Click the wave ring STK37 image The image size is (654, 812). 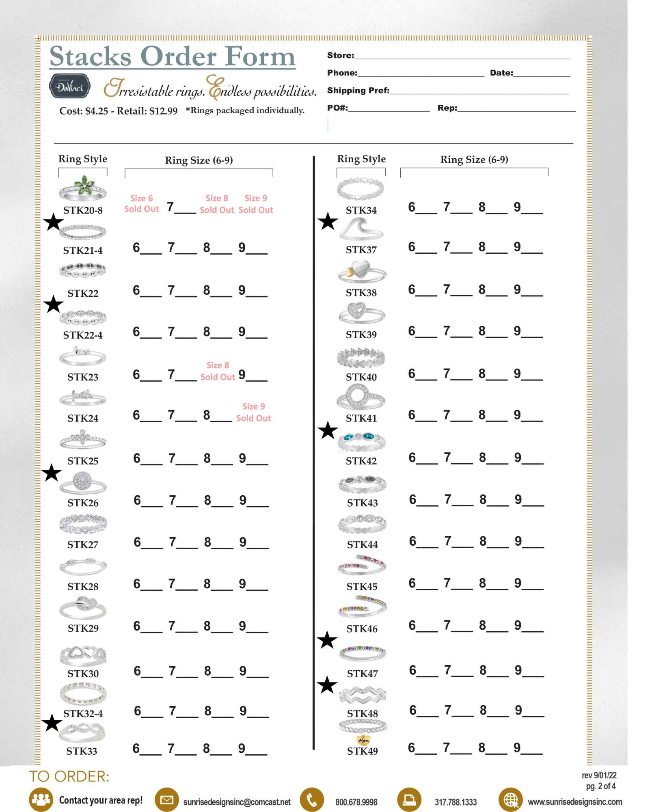tap(361, 229)
